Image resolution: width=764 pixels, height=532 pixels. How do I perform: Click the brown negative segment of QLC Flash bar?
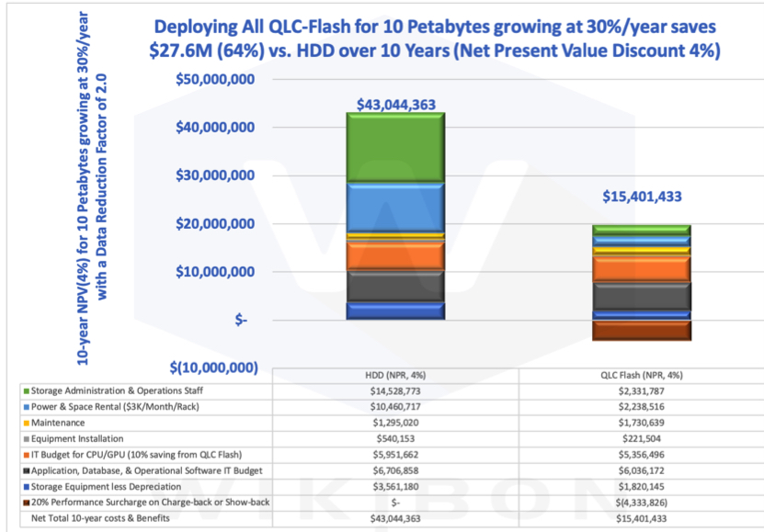click(642, 331)
